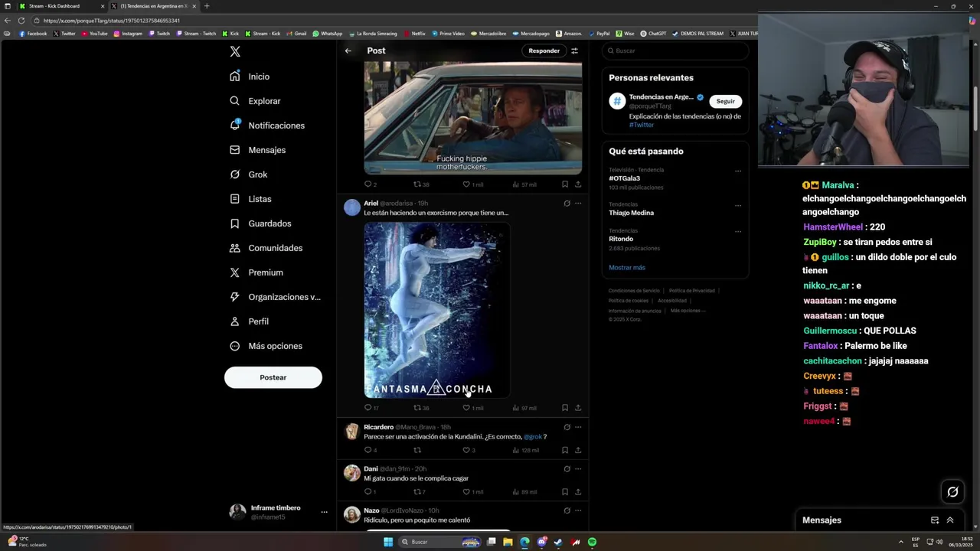
Task: View stats of Ariel's post, 97 mil
Action: point(524,408)
